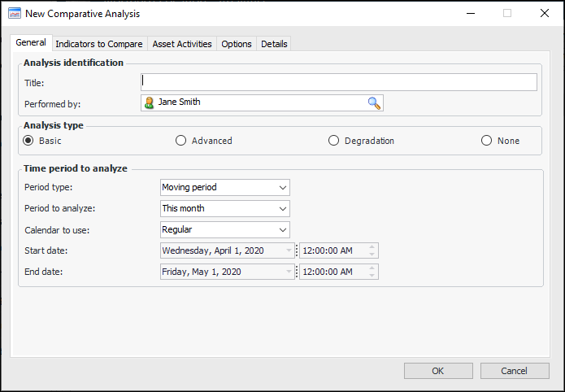Focus the Title text field
565x392 pixels.
pos(338,82)
